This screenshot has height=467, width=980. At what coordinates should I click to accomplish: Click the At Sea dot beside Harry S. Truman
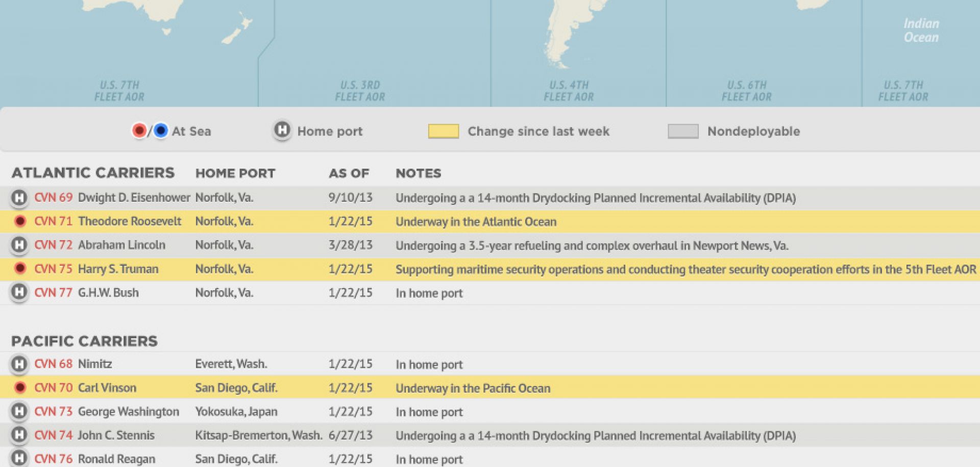point(19,269)
